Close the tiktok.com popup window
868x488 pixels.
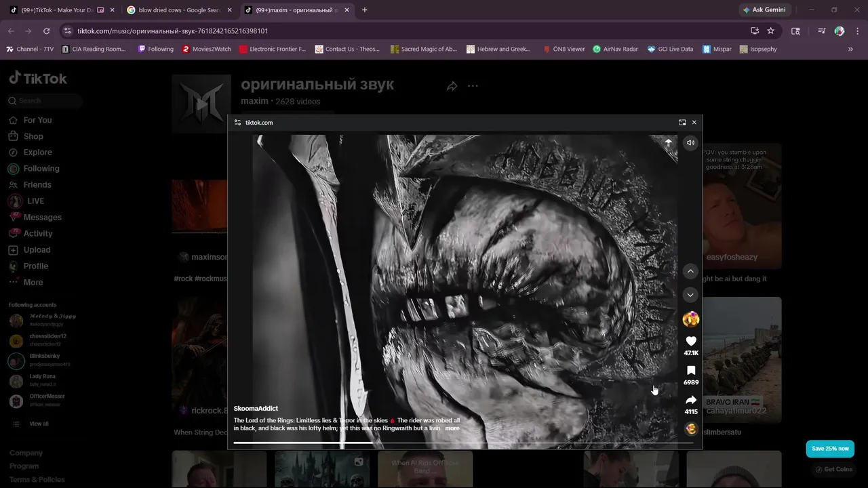tap(694, 123)
